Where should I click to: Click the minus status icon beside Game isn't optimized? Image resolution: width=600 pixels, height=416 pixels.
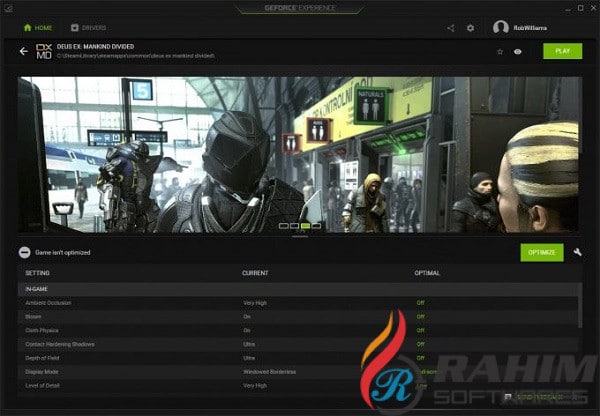point(25,253)
